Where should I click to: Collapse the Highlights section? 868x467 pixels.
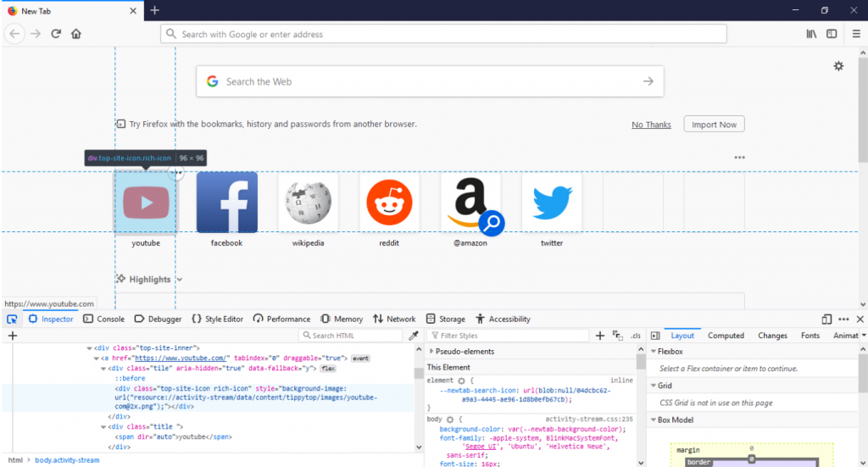180,280
